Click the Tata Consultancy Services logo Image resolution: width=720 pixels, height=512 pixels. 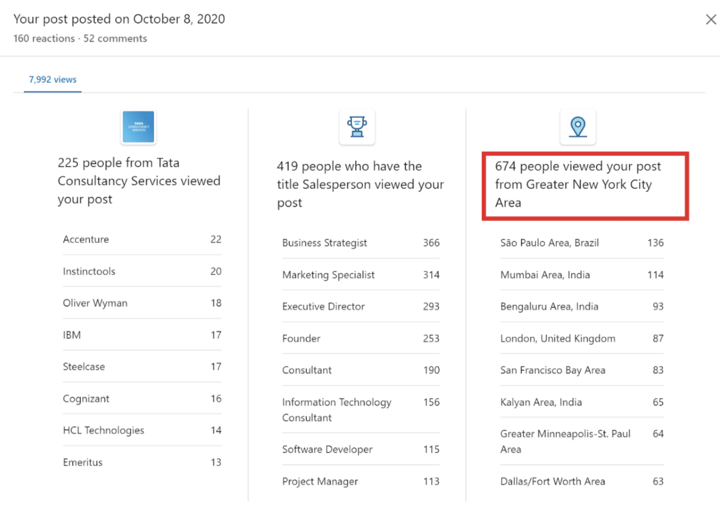(x=138, y=127)
